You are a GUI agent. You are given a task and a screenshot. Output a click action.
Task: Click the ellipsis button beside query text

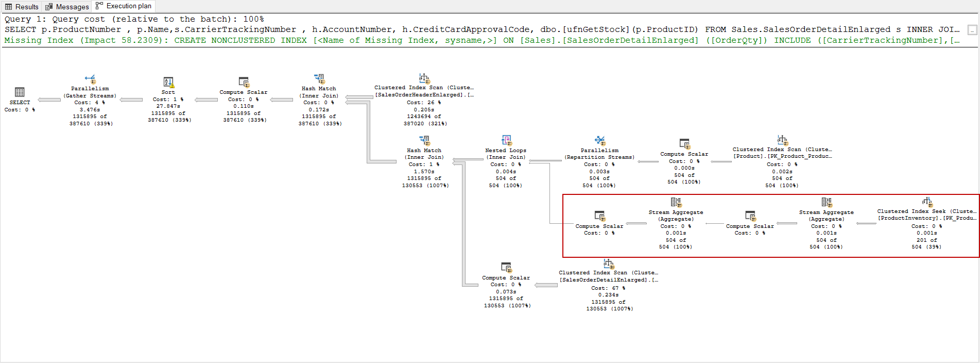[972, 30]
